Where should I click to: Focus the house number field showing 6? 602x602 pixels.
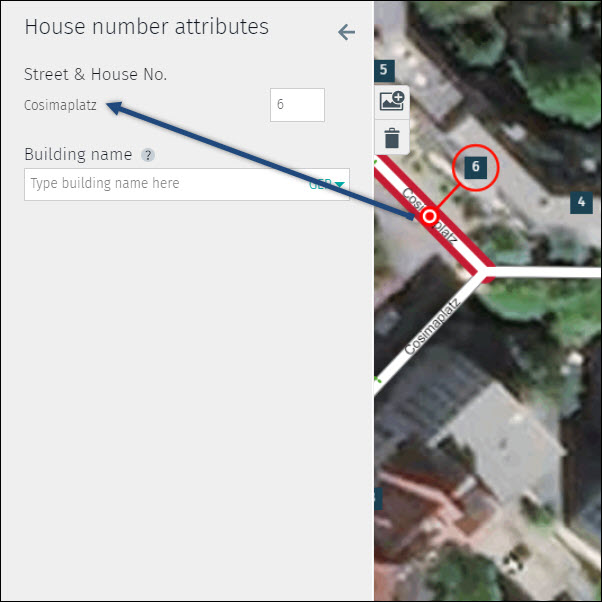pyautogui.click(x=297, y=105)
